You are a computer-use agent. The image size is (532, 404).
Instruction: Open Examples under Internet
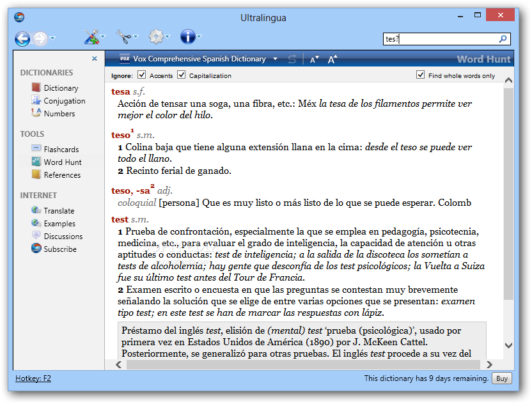pos(59,224)
